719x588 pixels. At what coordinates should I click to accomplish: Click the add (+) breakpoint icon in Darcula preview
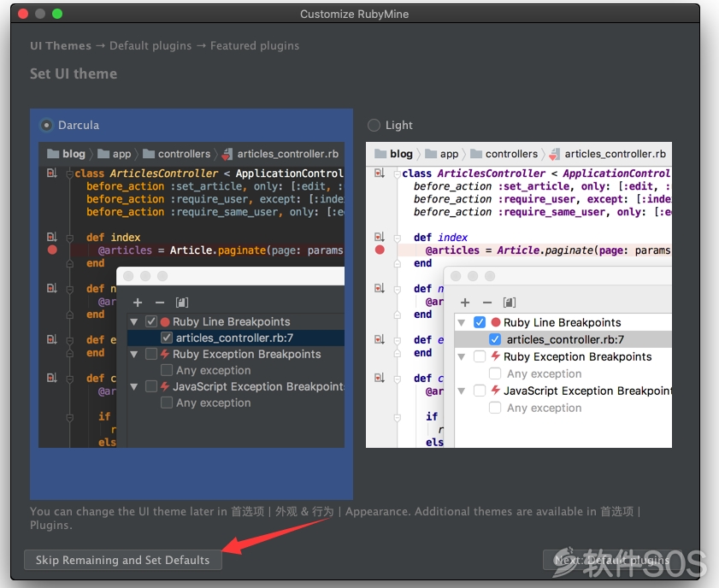138,303
